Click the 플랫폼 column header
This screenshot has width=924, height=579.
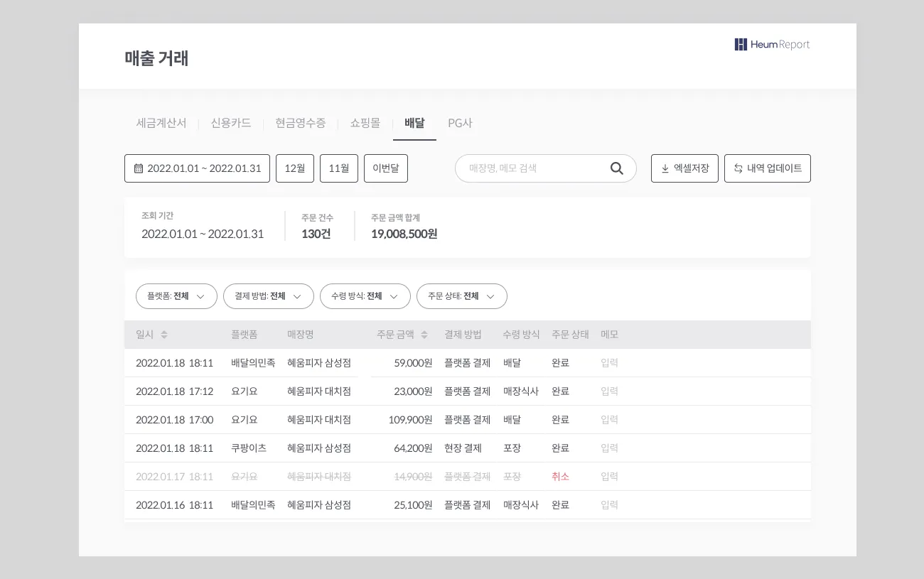244,335
